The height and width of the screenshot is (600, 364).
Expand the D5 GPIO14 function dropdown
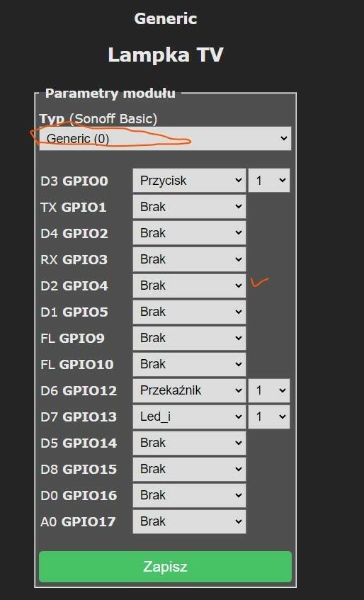click(189, 443)
